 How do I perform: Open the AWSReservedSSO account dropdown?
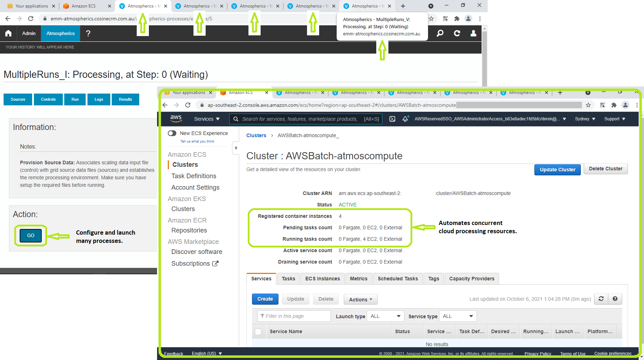490,119
